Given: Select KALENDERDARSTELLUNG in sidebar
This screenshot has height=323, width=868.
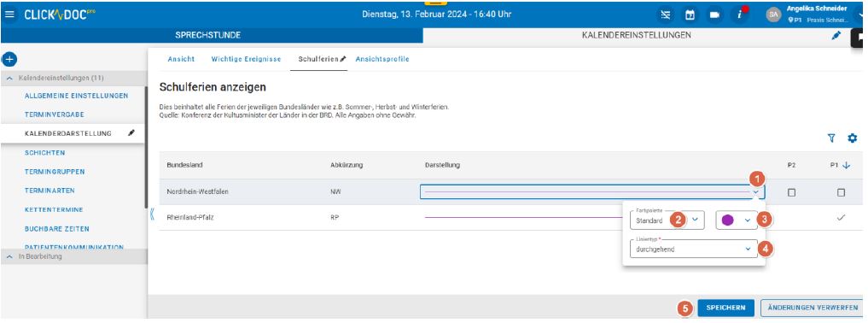Looking at the screenshot, I should point(68,133).
